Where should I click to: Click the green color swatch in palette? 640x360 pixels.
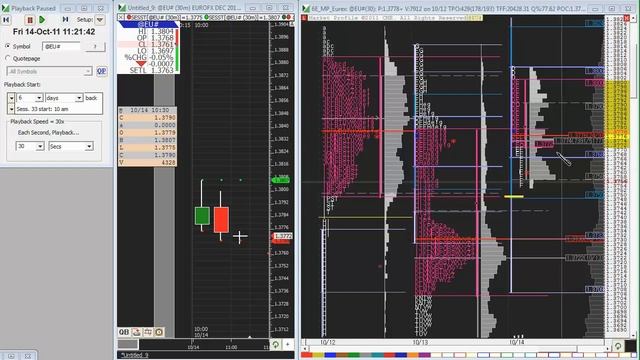(x=354, y=355)
